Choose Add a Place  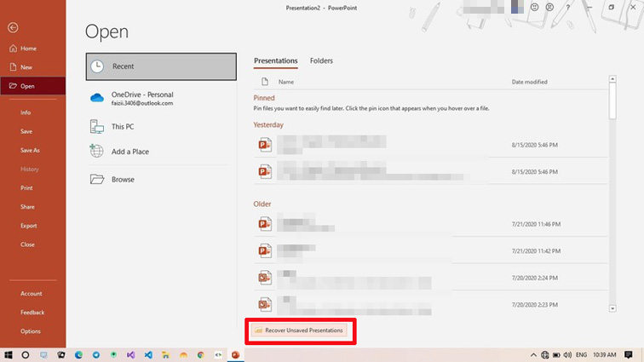(161, 152)
